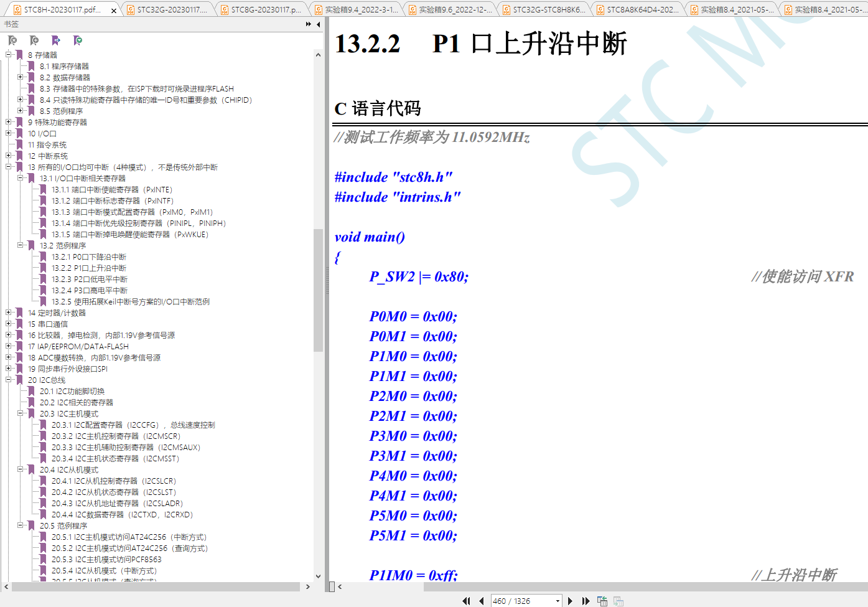This screenshot has width=868, height=607.
Task: Switch to the STC32G-STC8H8K6 tab
Action: 544,10
